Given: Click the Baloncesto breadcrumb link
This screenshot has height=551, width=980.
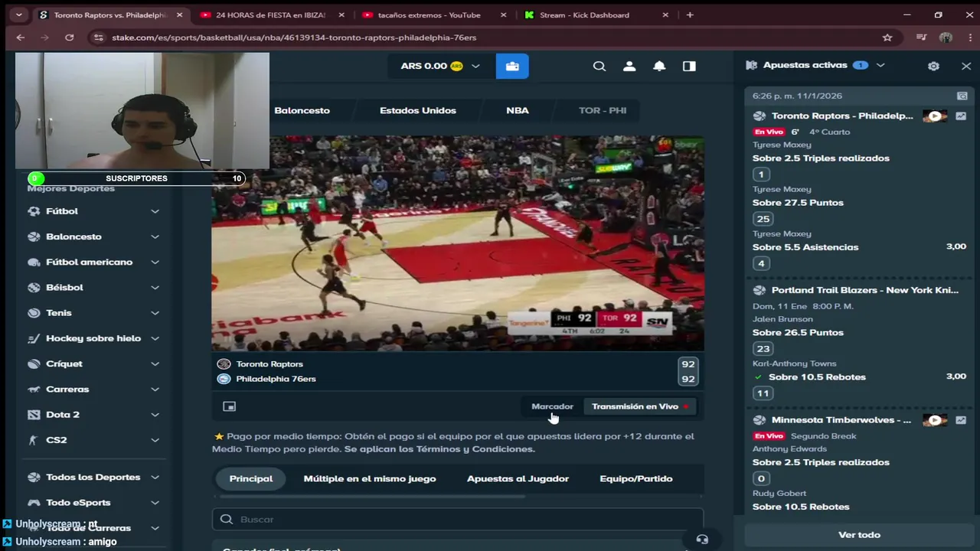Looking at the screenshot, I should 302,110.
